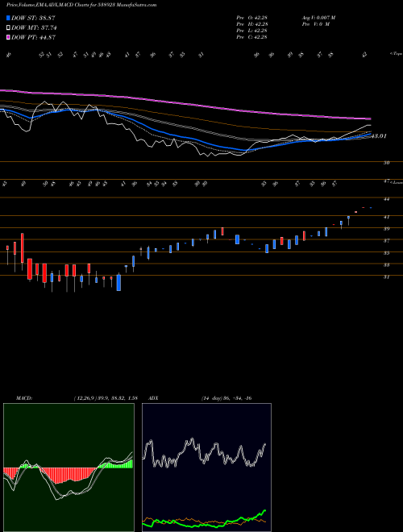This screenshot has height=532, width=403.
Task: Click the last blue candlestick near 42
Action: [x=371, y=207]
